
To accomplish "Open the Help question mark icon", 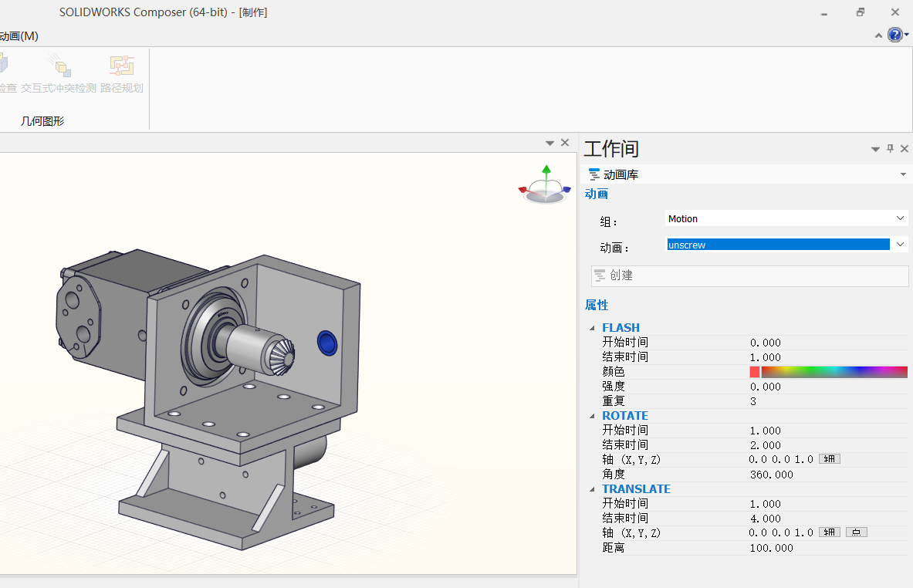I will (894, 35).
